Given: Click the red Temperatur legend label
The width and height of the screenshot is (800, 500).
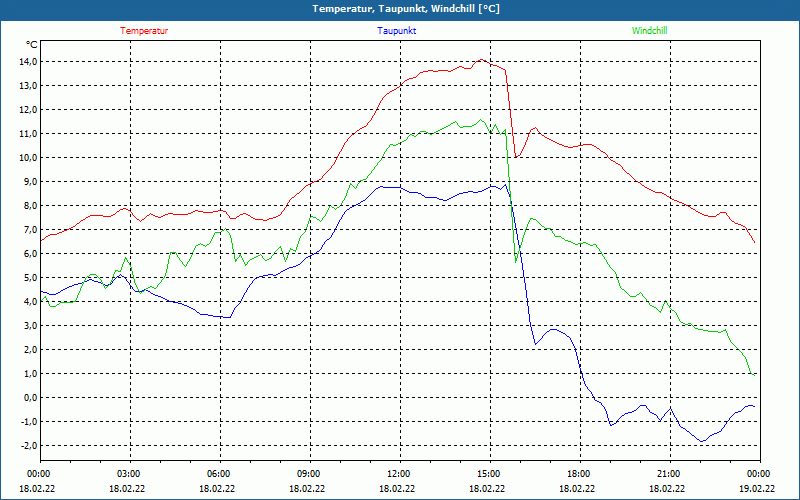Looking at the screenshot, I should pyautogui.click(x=144, y=31).
